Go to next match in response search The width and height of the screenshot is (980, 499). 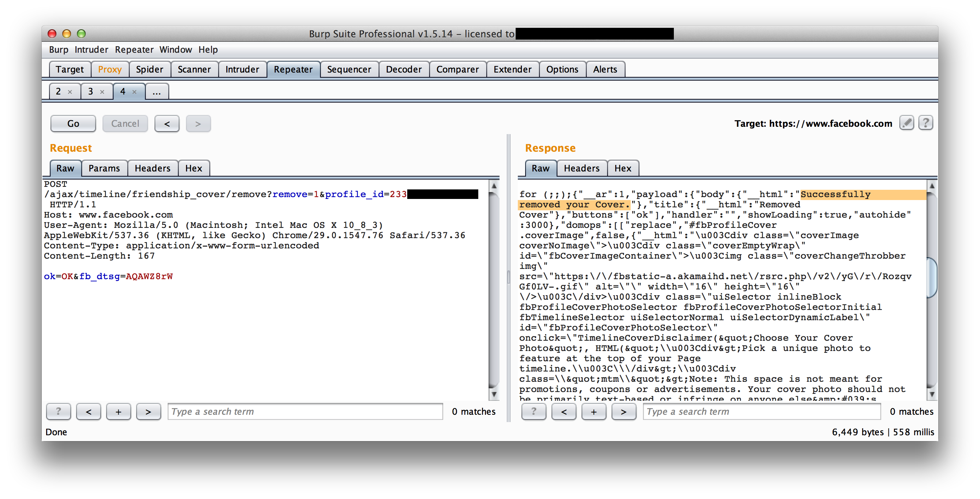coord(624,411)
